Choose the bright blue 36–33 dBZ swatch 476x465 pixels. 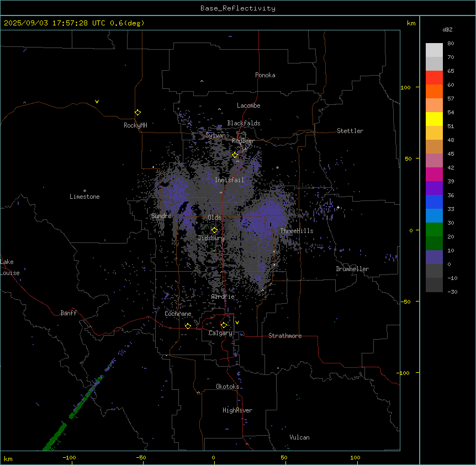tap(434, 202)
